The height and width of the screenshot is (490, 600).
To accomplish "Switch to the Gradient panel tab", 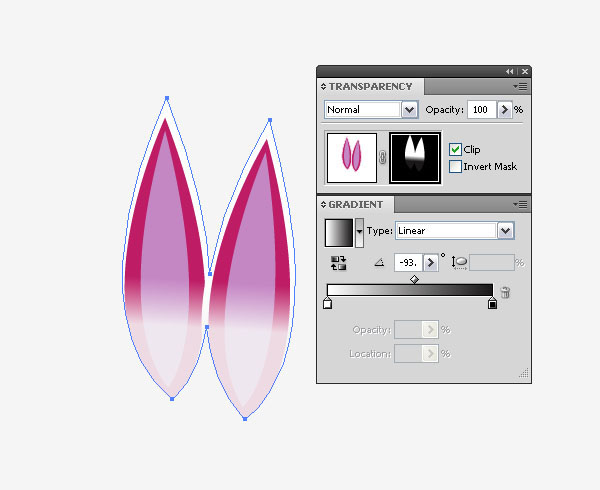I will click(356, 205).
